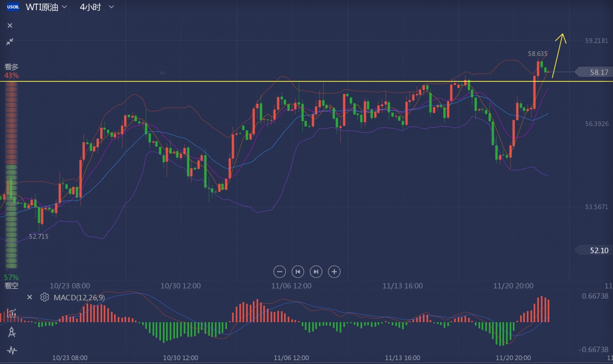The width and height of the screenshot is (613, 364).
Task: Zoom out the chart with minus button
Action: (279, 272)
